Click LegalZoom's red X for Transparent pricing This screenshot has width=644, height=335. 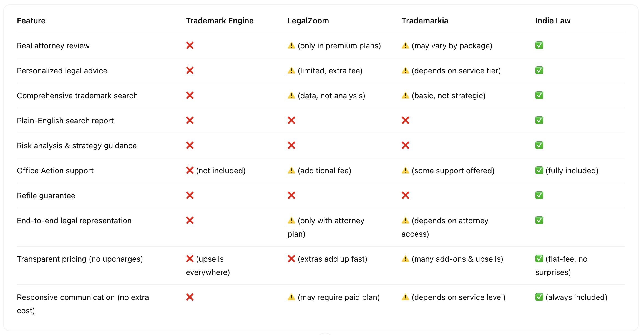point(291,259)
